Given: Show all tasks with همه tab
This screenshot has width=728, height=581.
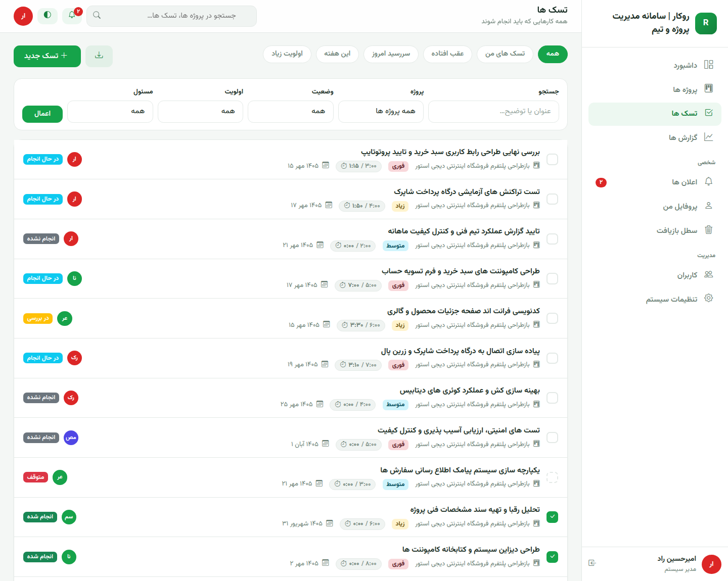Looking at the screenshot, I should click(553, 54).
